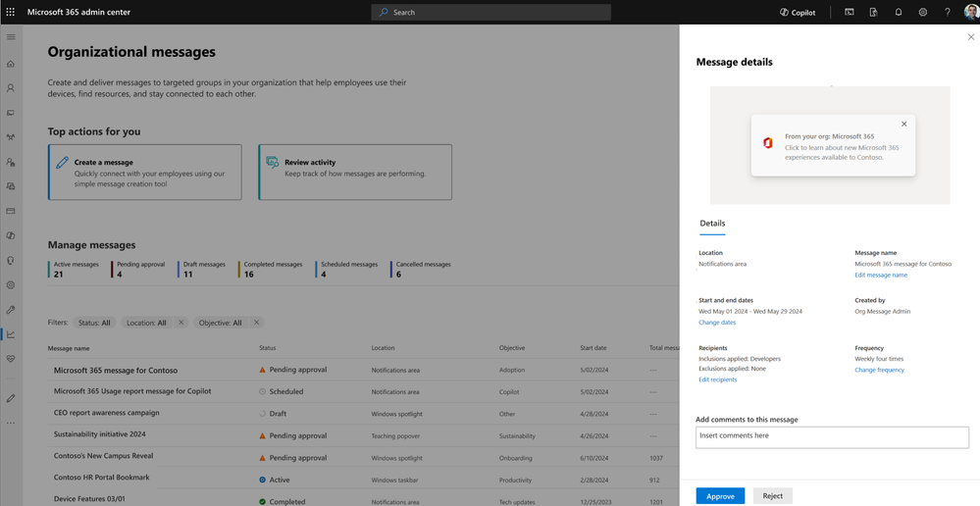This screenshot has width=980, height=506.
Task: Open the app launcher waffle icon
Action: (x=11, y=12)
